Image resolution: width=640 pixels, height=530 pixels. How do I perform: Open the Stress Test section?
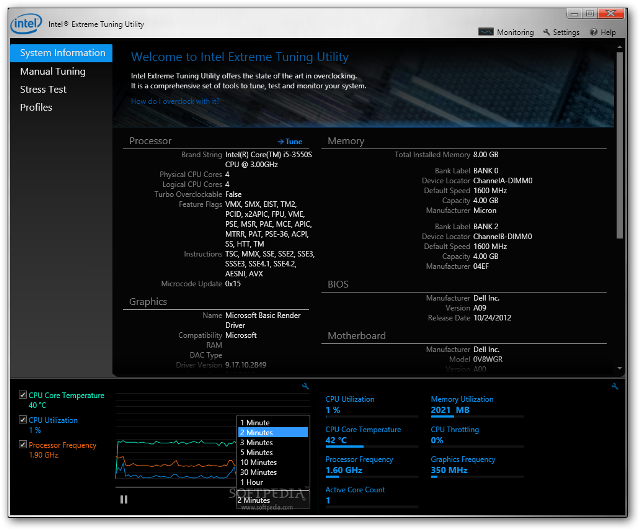pos(43,89)
